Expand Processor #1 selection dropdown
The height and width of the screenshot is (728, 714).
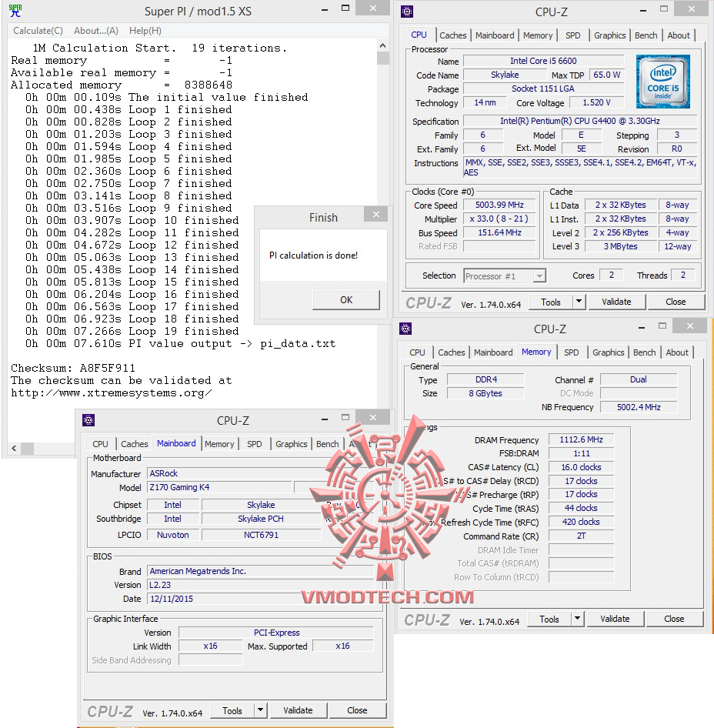coord(539,276)
